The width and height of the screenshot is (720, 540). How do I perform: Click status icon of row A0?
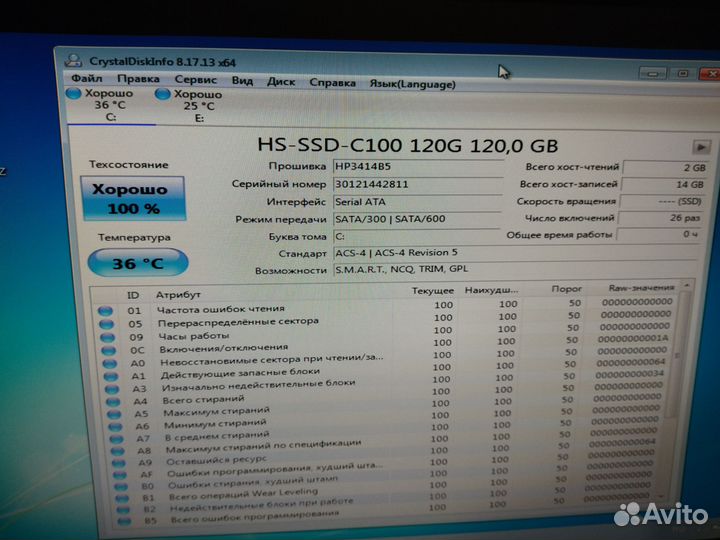tap(110, 364)
